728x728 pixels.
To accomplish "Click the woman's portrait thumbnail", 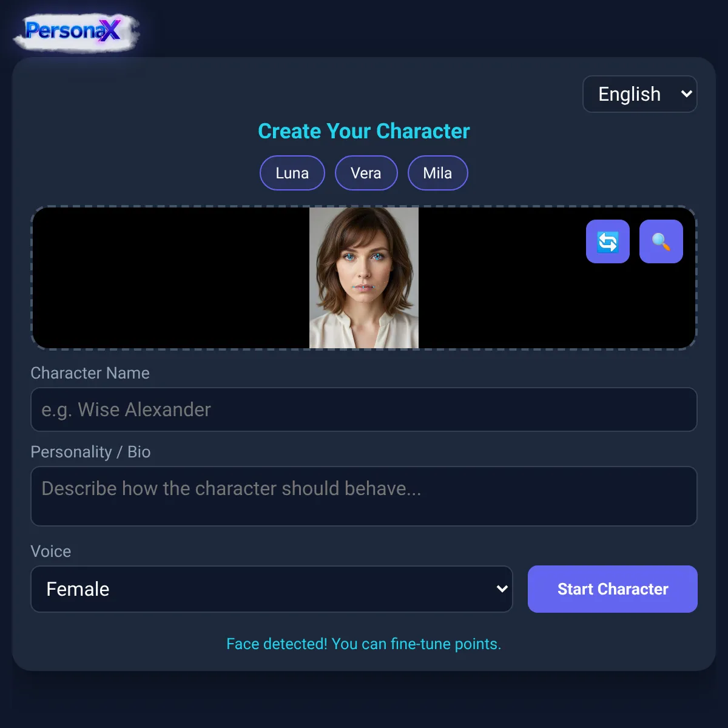I will (x=364, y=278).
